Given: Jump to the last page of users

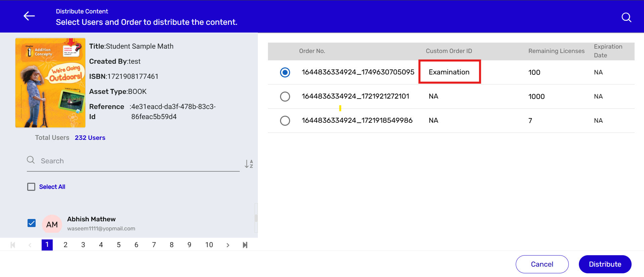Looking at the screenshot, I should [x=245, y=245].
